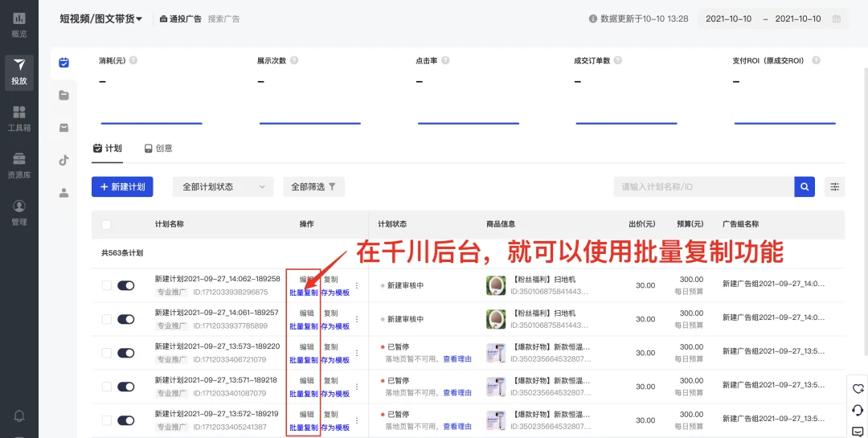Select the 通投广告 tab

(x=181, y=18)
